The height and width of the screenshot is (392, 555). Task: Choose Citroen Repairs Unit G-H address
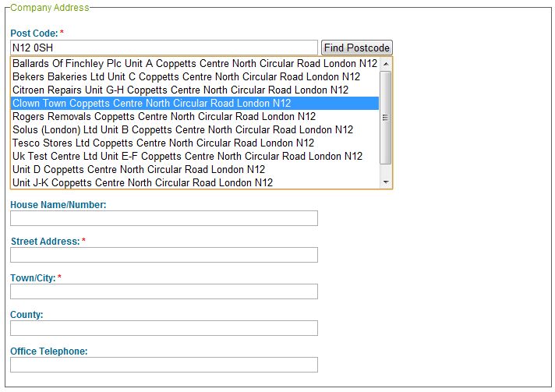click(195, 90)
